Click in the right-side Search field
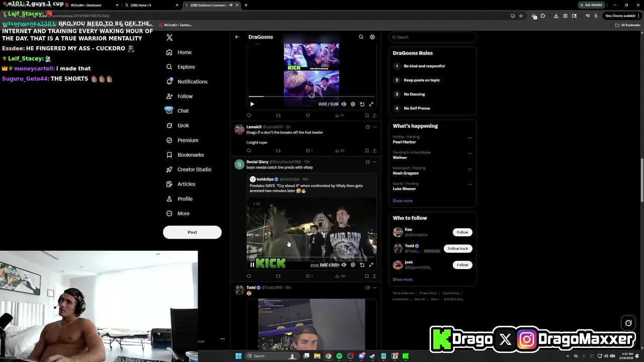Viewport: 644px width, 362px height. (432, 37)
